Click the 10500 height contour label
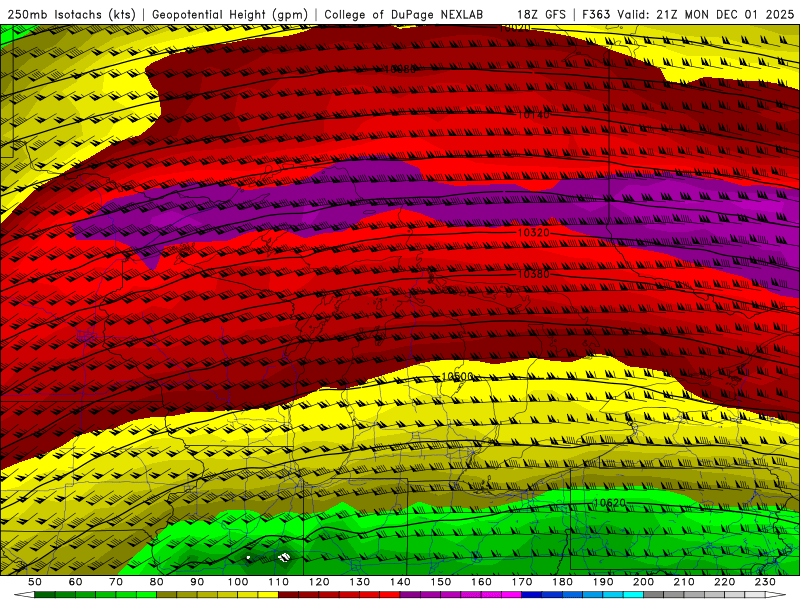The height and width of the screenshot is (600, 800). [x=457, y=377]
